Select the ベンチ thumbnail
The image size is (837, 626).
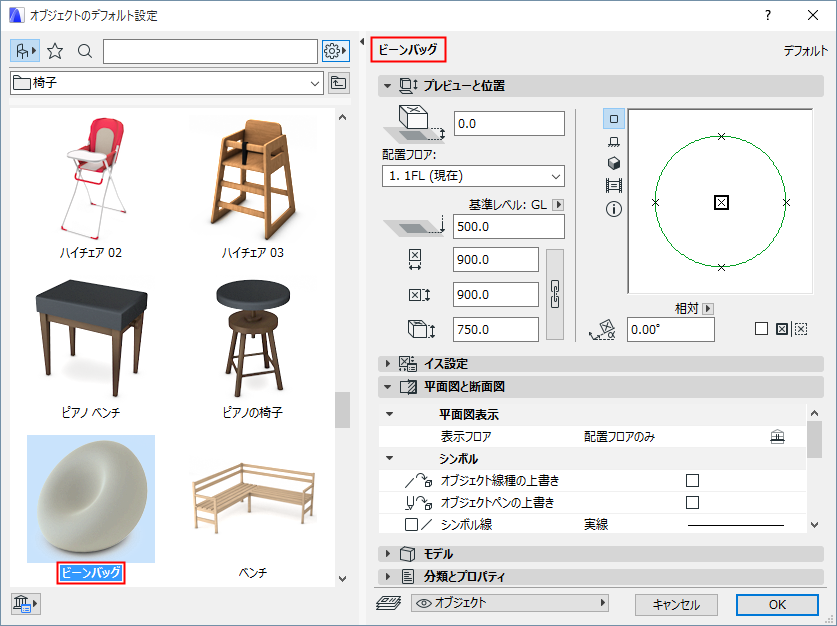click(x=252, y=498)
